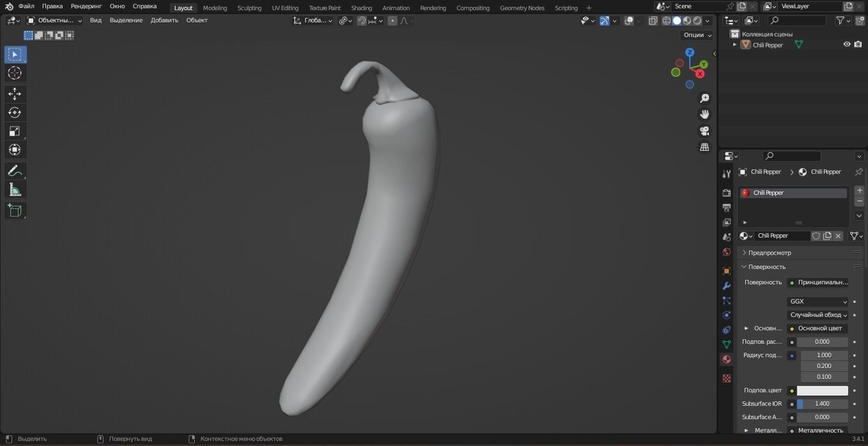Open the outliner filter dropdown
The image size is (868, 446).
click(x=843, y=20)
